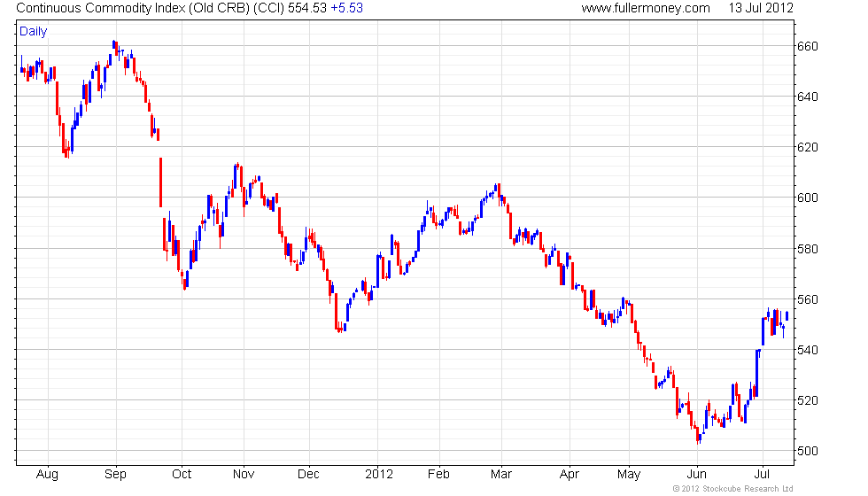
Task: Click the change value +5.53
Action: pos(346,8)
